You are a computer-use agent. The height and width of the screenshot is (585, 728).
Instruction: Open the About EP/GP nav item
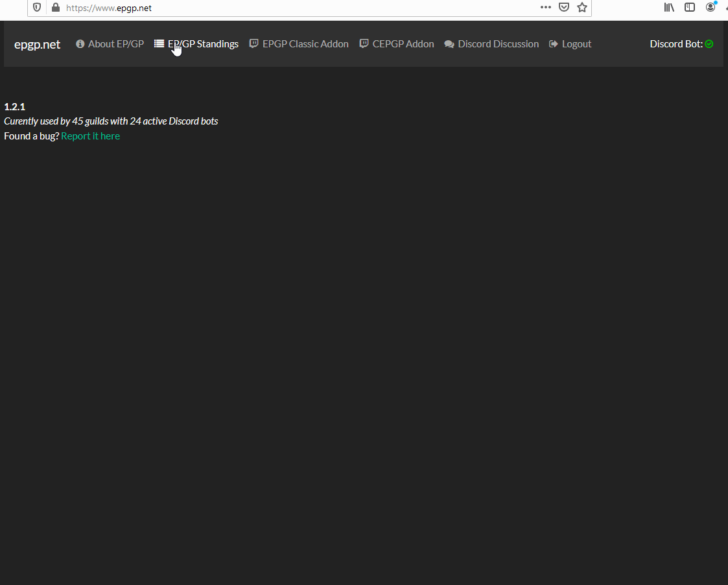click(x=115, y=44)
